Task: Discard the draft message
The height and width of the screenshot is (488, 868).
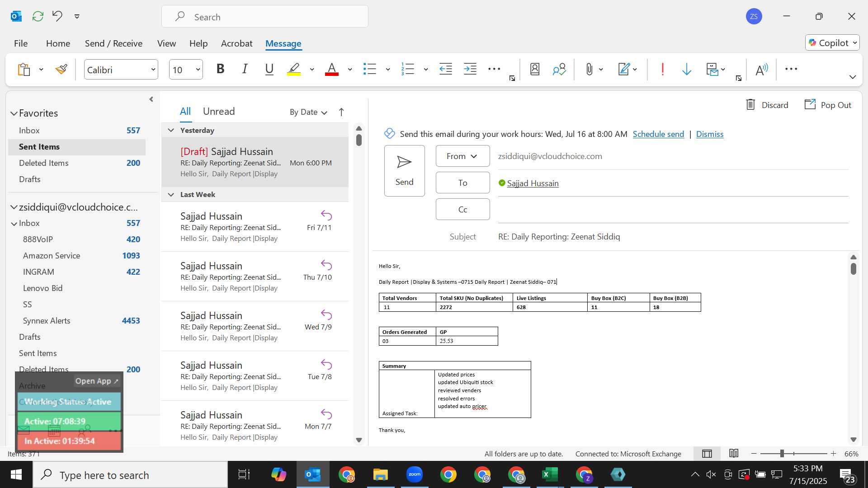Action: (767, 105)
